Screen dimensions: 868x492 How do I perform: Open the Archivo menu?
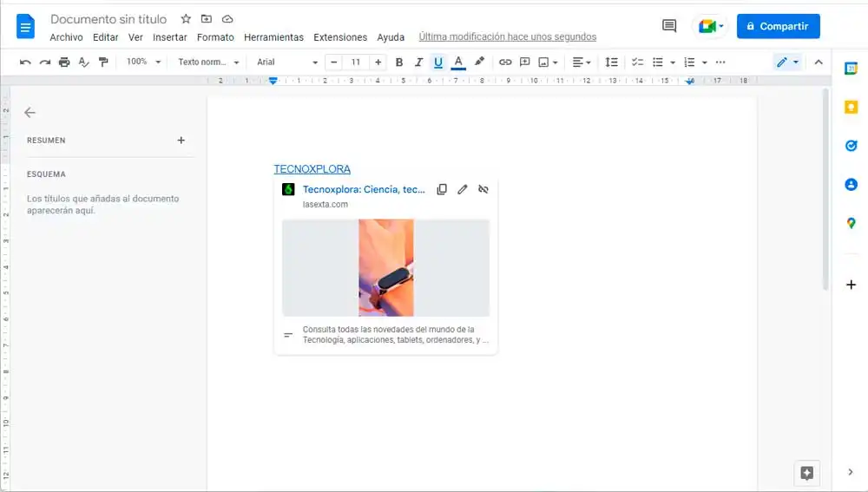[x=67, y=37]
